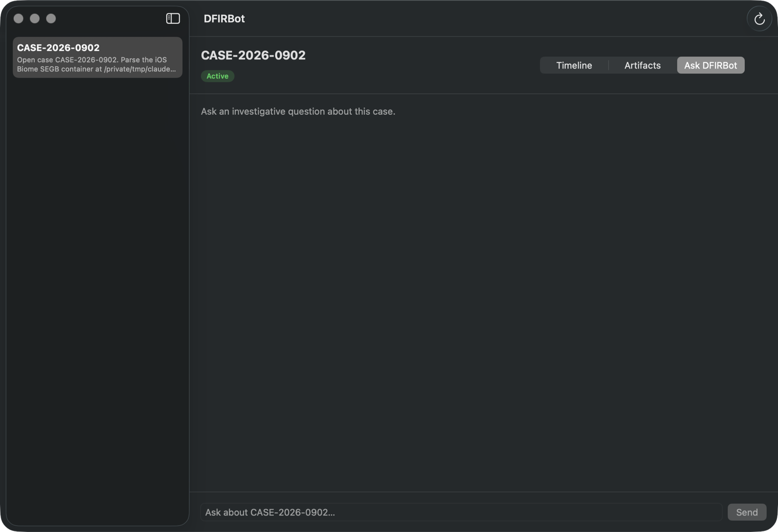Click the green Active status badge

pos(217,76)
